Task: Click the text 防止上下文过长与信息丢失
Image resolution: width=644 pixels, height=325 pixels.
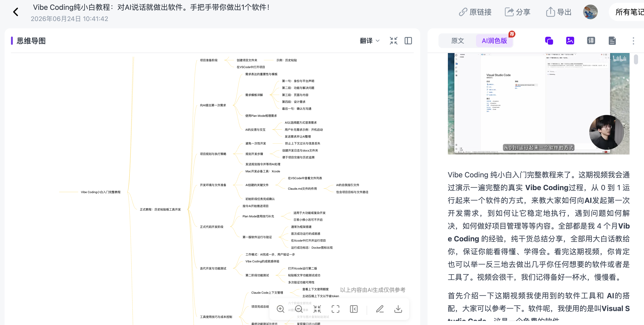Action: (x=303, y=143)
